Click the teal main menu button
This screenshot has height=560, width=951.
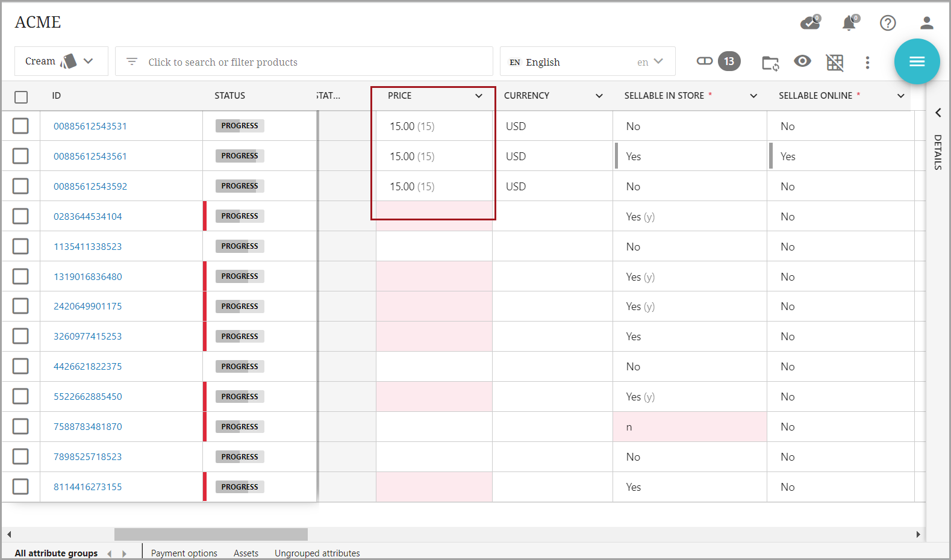[917, 61]
